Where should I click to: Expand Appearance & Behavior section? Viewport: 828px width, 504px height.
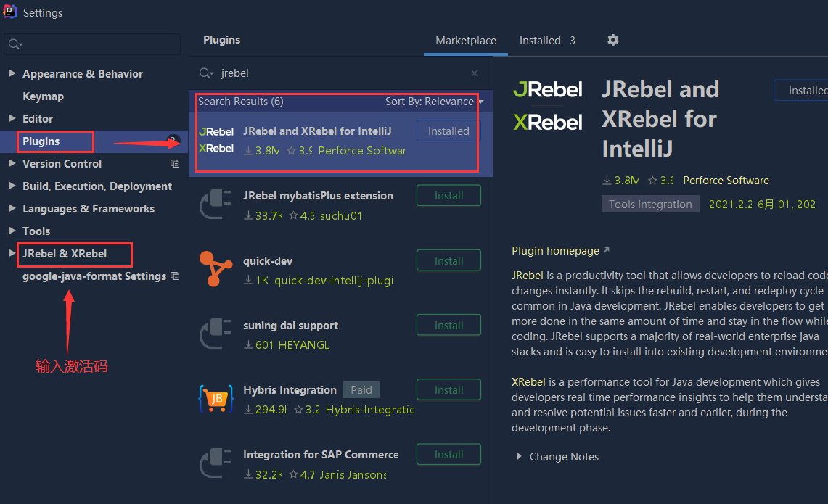[x=12, y=73]
